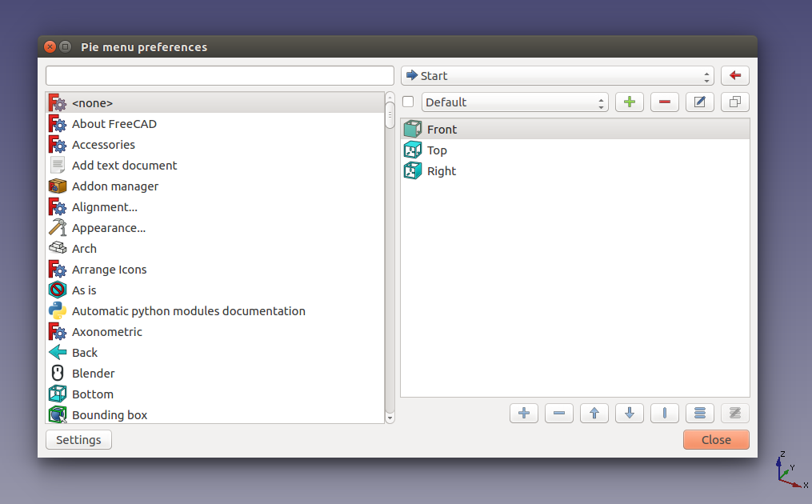The width and height of the screenshot is (812, 504).
Task: Insert a separator using the vertical bar icon
Action: 664,413
